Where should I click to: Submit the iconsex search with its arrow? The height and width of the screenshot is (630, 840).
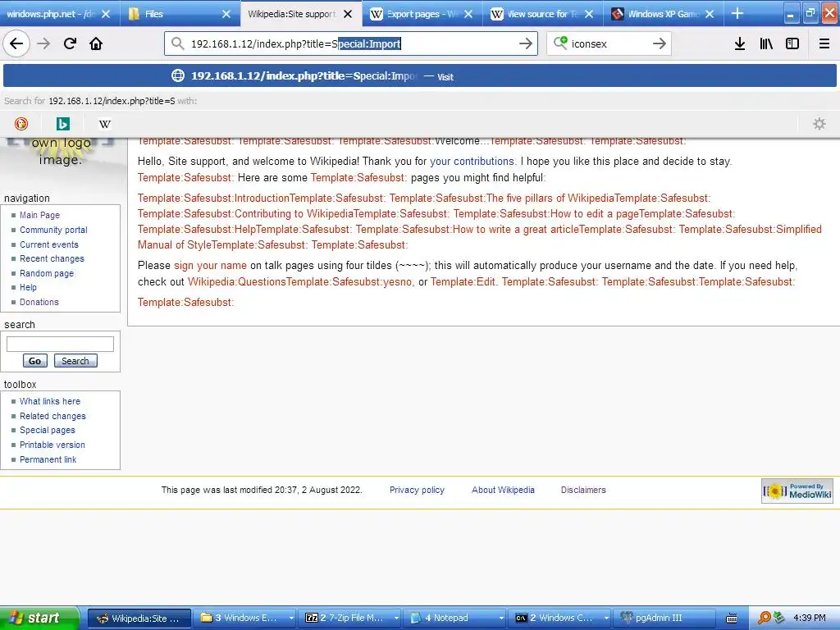tap(660, 43)
